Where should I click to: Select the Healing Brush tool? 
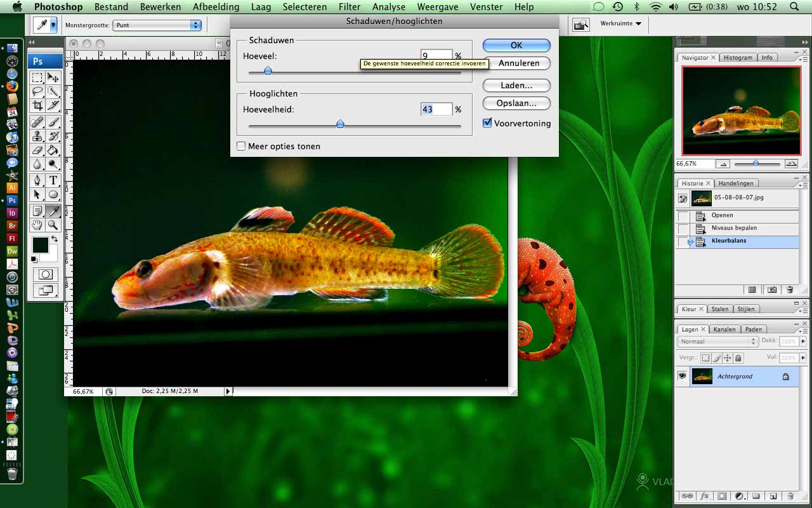click(37, 123)
